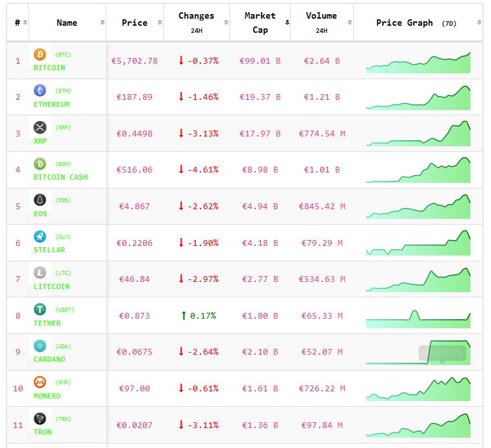The width and height of the screenshot is (491, 448).
Task: Click the Price column header
Action: [134, 23]
